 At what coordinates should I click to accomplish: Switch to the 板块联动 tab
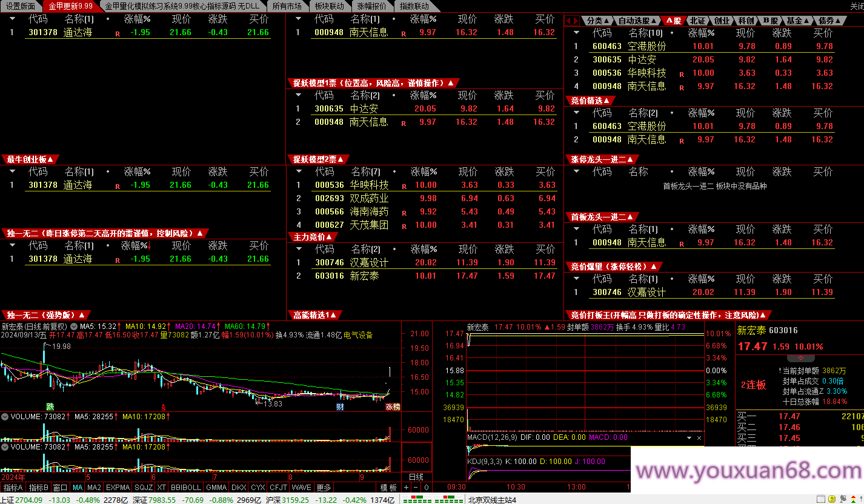coord(329,6)
